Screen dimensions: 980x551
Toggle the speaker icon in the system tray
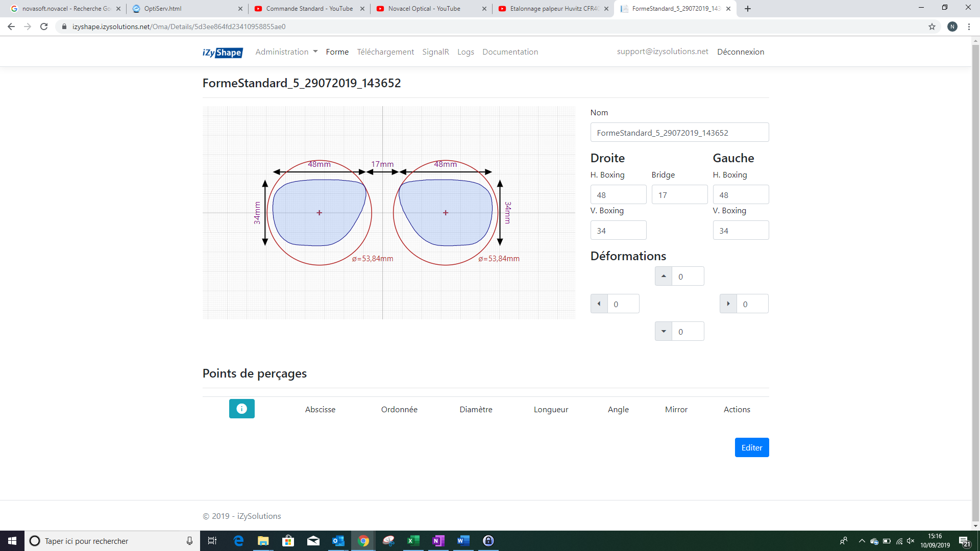911,541
